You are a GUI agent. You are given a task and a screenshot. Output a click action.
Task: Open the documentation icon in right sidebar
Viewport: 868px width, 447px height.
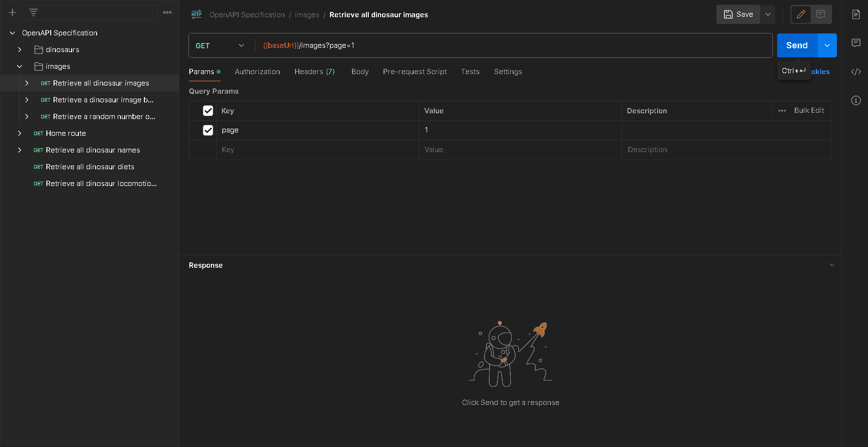tap(856, 14)
